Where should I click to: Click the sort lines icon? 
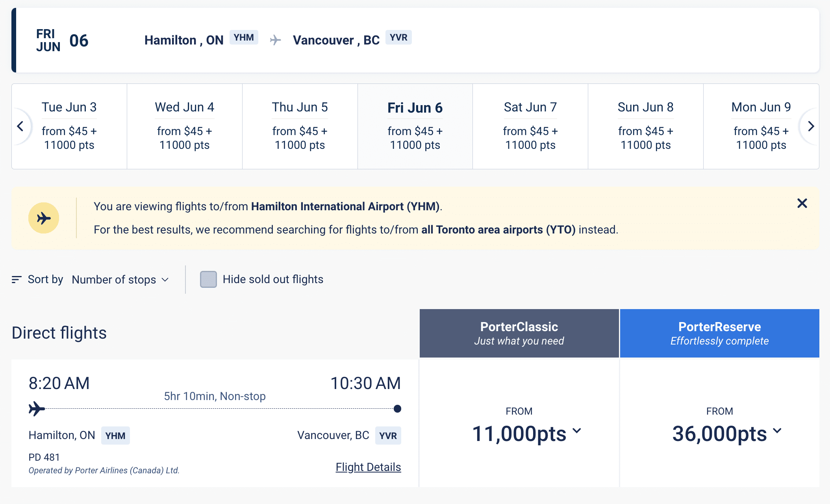pos(17,280)
